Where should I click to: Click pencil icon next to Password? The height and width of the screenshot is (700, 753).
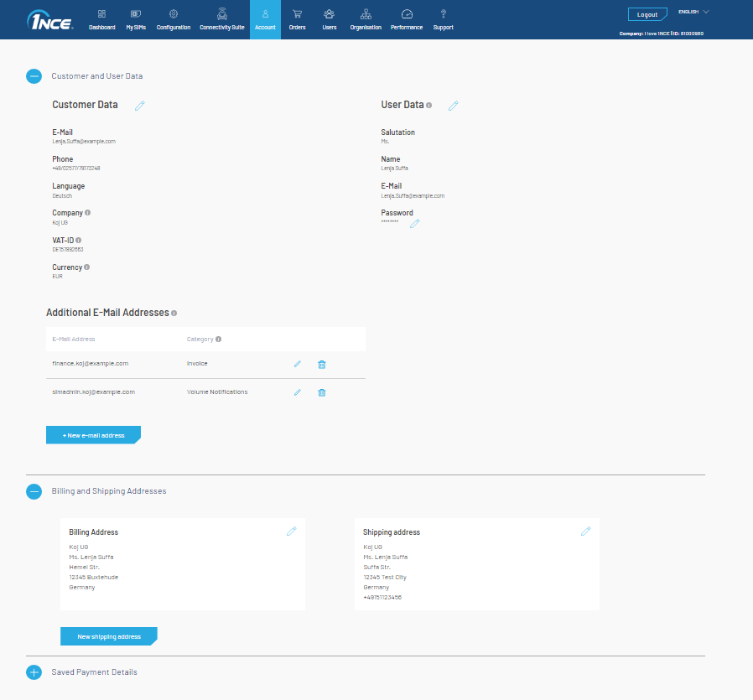[x=414, y=223]
